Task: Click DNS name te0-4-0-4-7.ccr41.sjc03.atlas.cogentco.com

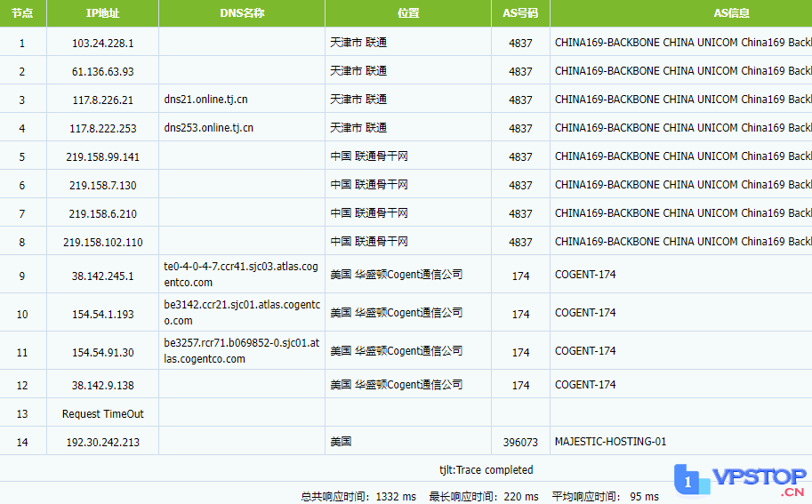Action: [241, 275]
